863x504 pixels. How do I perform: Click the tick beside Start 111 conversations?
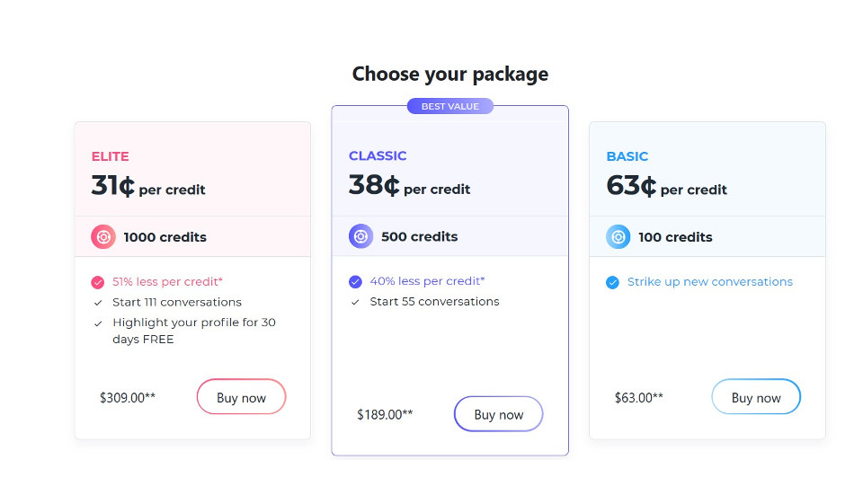(98, 303)
